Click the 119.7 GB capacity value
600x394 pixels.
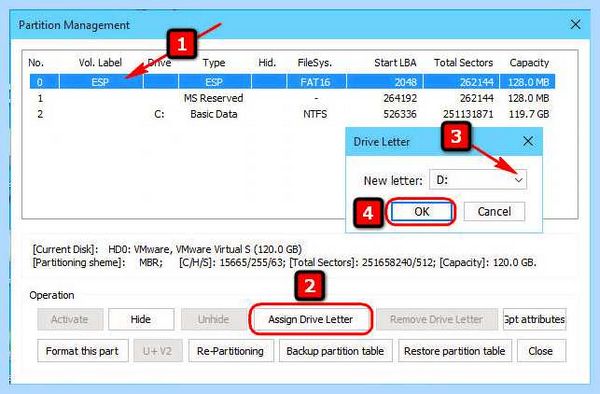pyautogui.click(x=529, y=114)
